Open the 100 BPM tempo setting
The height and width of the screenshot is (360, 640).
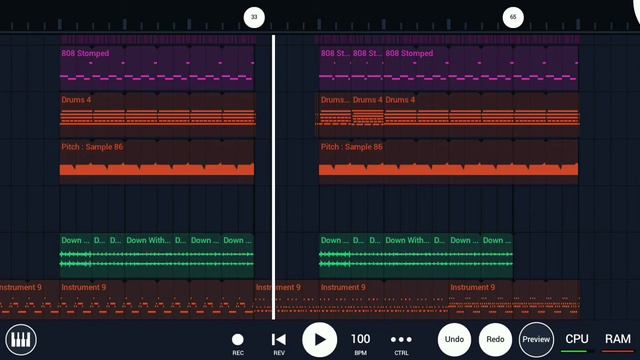pyautogui.click(x=360, y=343)
